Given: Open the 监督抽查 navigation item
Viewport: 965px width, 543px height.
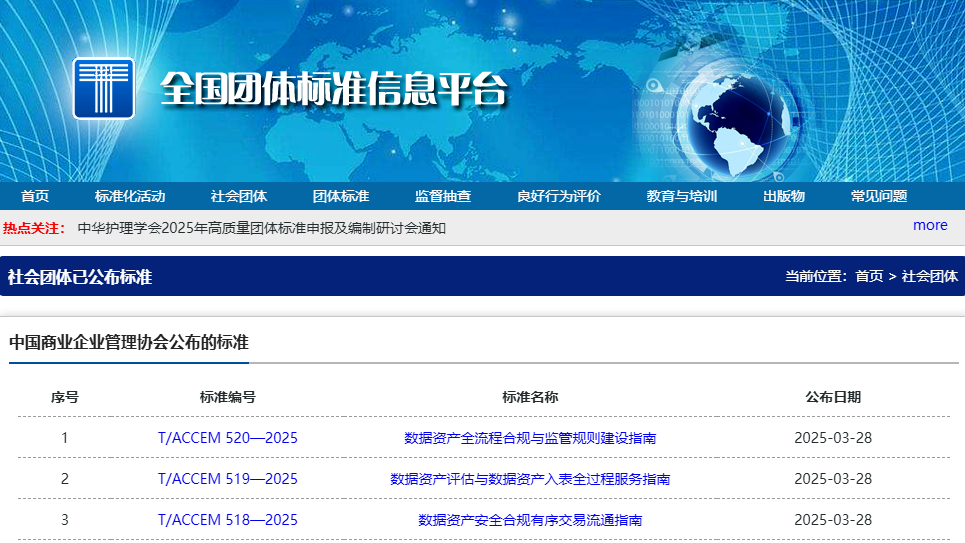Looking at the screenshot, I should (443, 196).
